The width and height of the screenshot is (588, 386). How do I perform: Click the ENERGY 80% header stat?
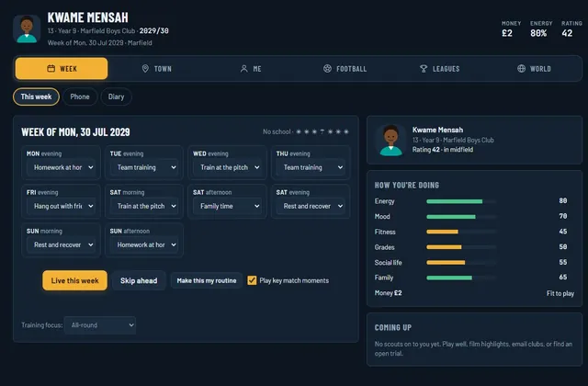541,29
